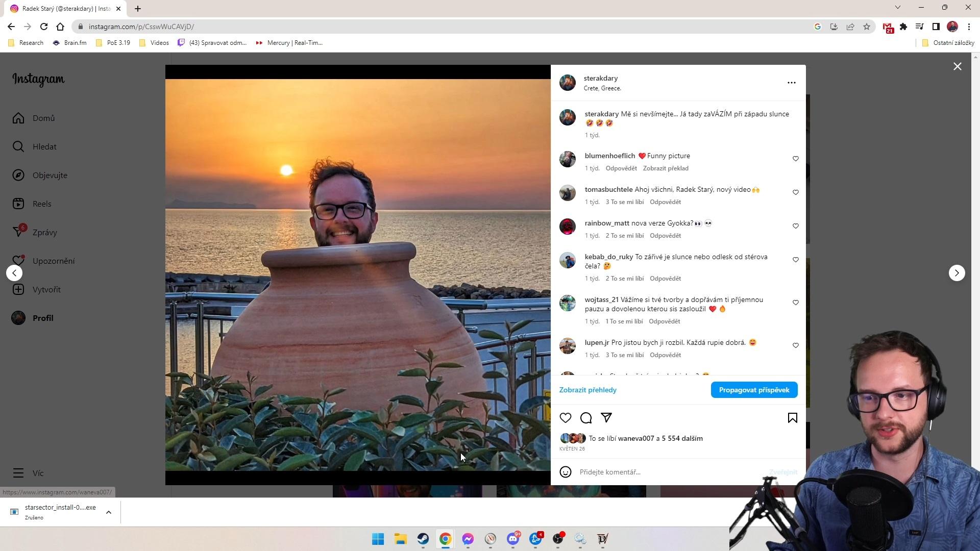Open the Gmail extension icon

coord(888,27)
